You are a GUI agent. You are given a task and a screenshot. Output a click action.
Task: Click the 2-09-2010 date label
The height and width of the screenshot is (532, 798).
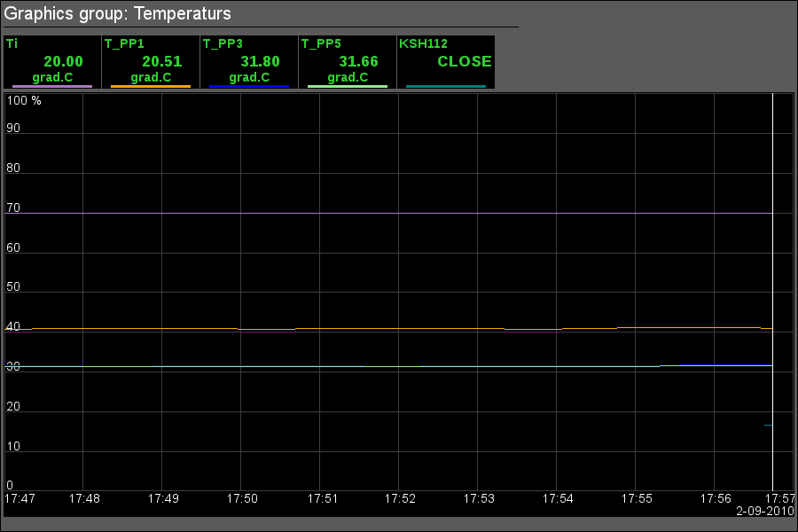pyautogui.click(x=764, y=512)
